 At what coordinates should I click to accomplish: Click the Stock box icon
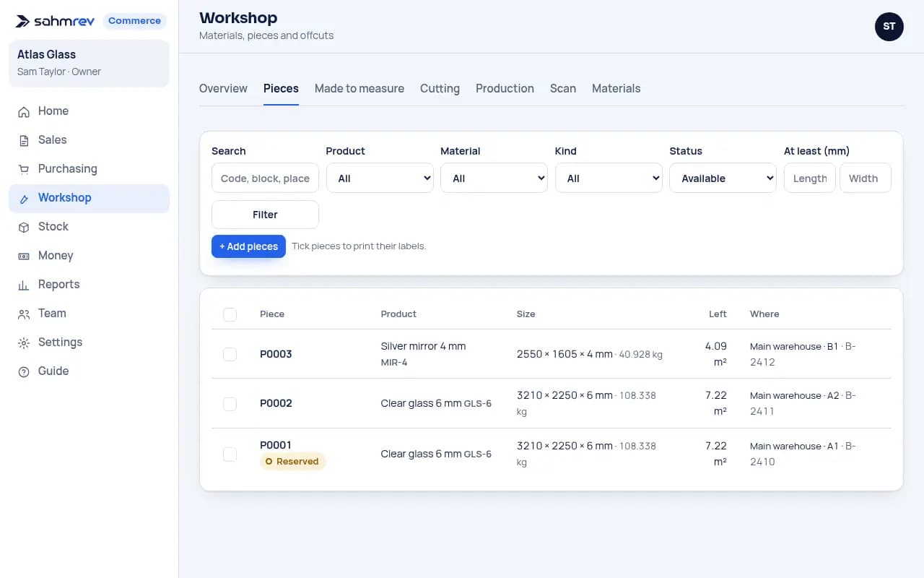pos(24,227)
